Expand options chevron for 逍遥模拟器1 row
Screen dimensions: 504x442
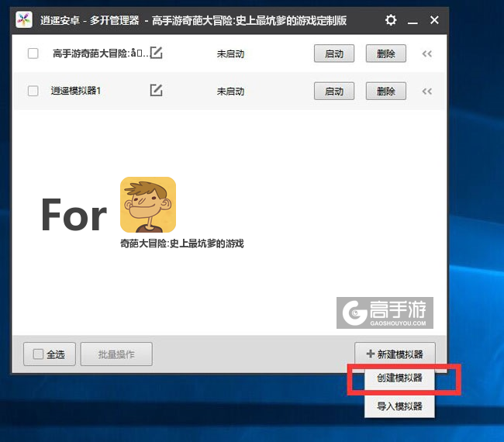tap(427, 92)
